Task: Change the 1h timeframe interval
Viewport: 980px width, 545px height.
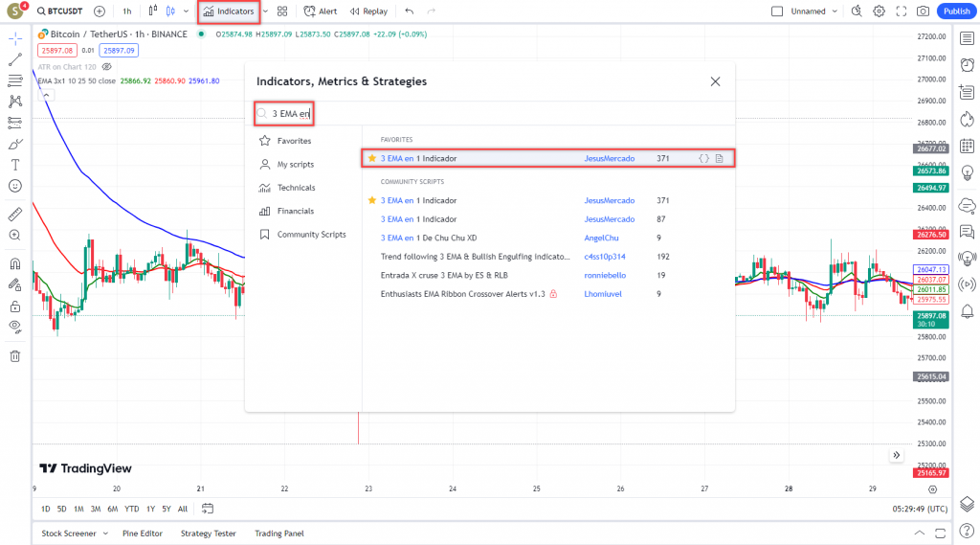Action: pos(127,11)
